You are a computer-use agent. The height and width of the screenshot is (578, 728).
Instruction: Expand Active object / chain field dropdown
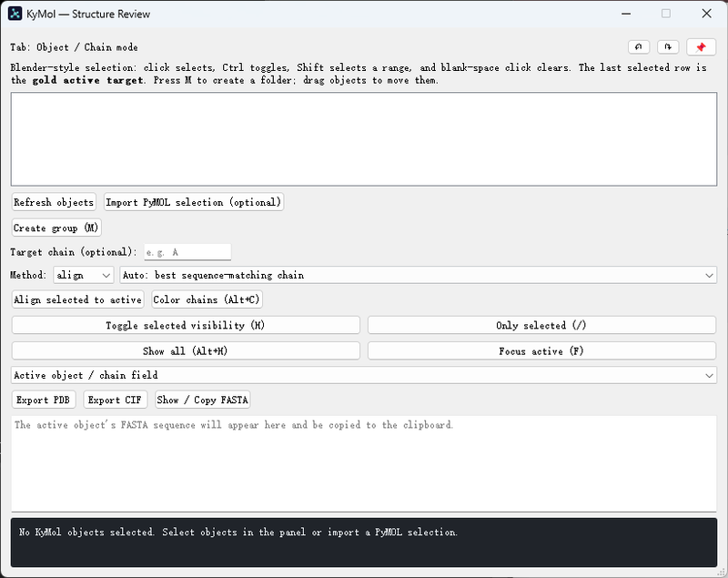coord(364,375)
